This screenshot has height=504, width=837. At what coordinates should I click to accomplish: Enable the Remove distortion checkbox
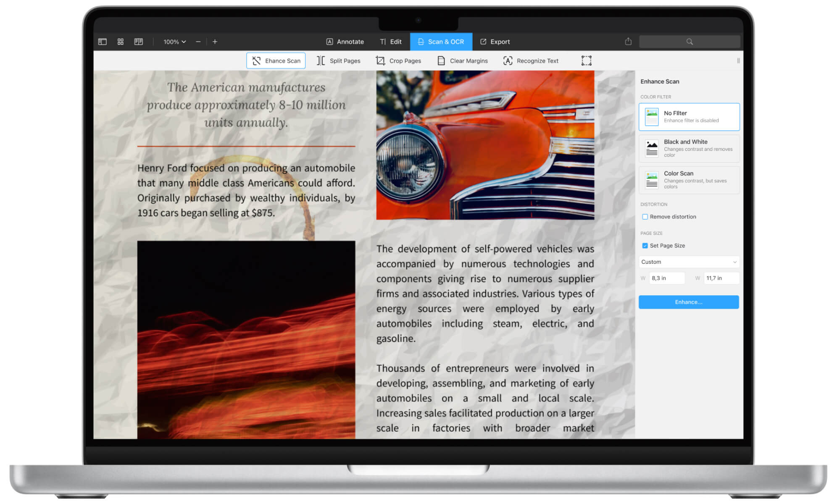pyautogui.click(x=645, y=217)
